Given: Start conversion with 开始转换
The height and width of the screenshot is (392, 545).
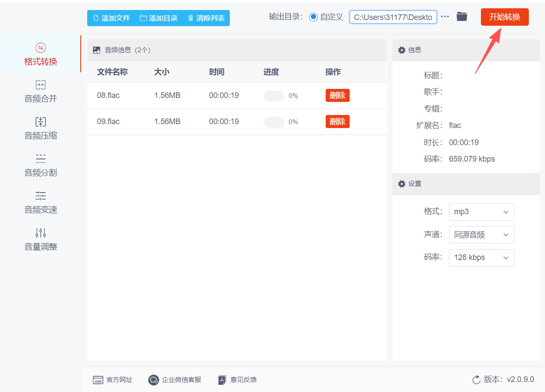Looking at the screenshot, I should [504, 17].
